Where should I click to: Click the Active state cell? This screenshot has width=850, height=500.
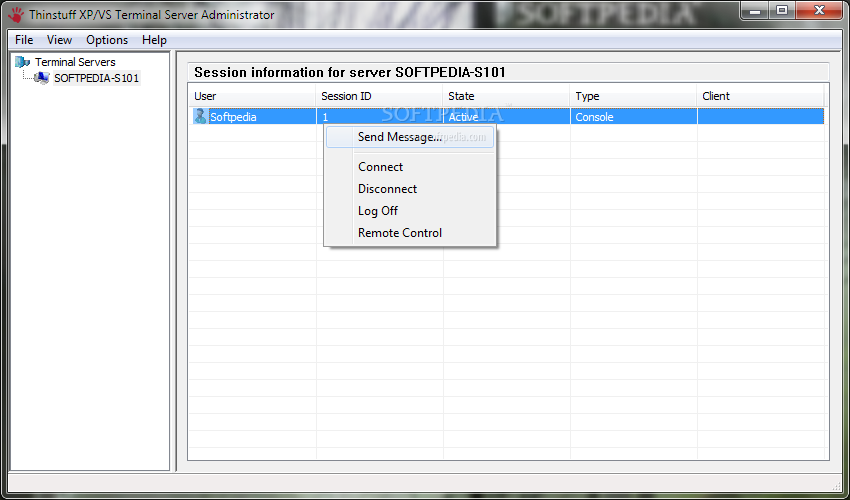point(506,117)
